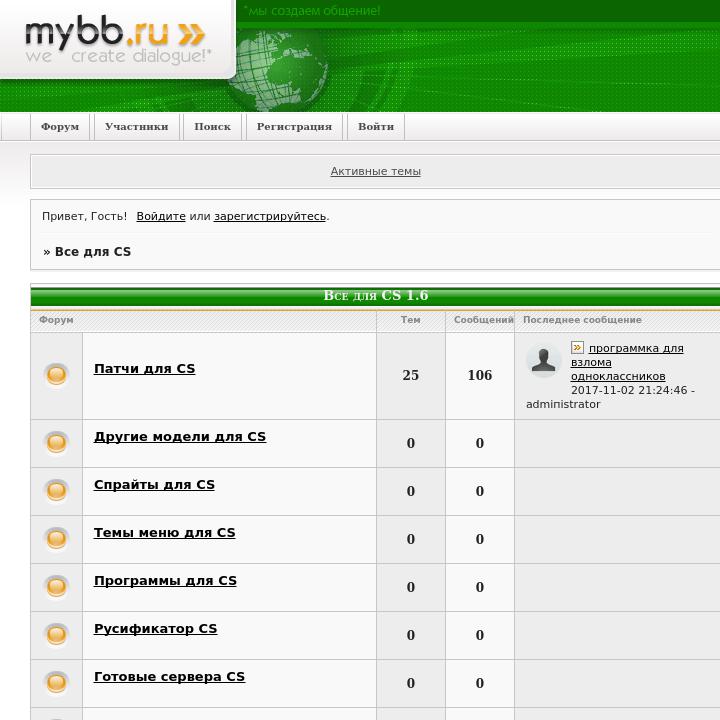The width and height of the screenshot is (720, 720).
Task: Click status icon beside Спрайты для CS
Action: click(56, 491)
